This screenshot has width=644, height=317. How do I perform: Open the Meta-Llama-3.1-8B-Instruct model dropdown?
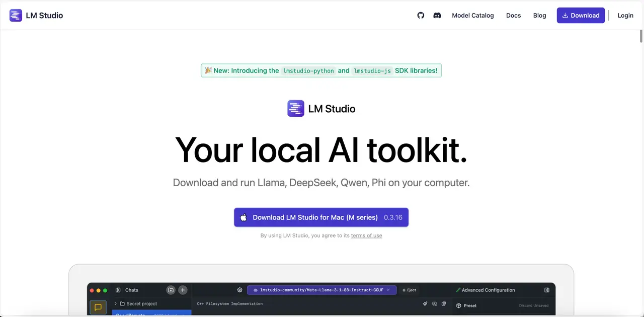[322, 290]
